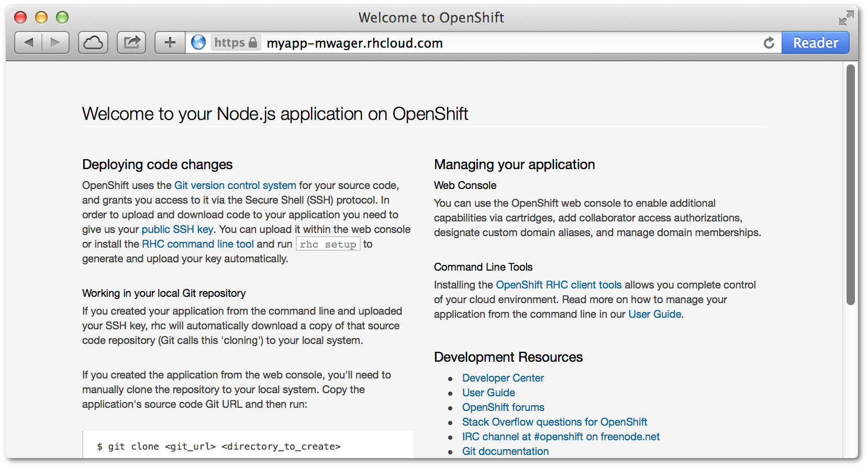Click 'Working in your local Git repository' subheading
This screenshot has height=468, width=868.
164,293
